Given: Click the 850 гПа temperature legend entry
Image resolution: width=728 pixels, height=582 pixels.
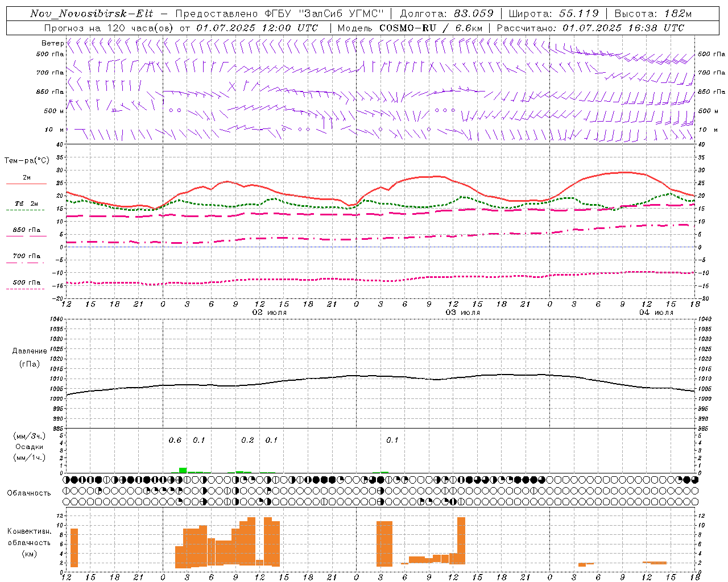Looking at the screenshot, I should point(27,230).
